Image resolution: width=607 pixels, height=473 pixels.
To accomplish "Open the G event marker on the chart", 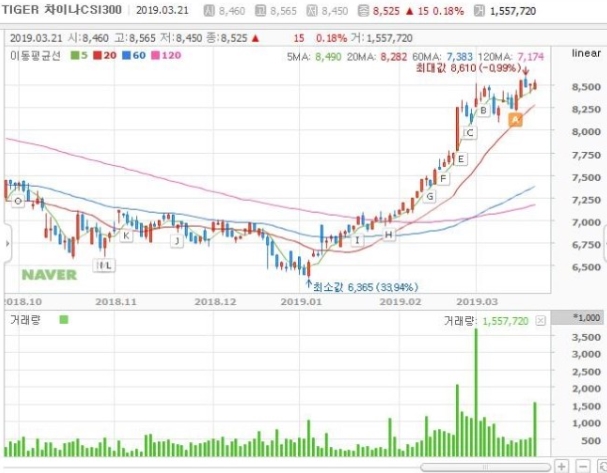I will coord(430,197).
